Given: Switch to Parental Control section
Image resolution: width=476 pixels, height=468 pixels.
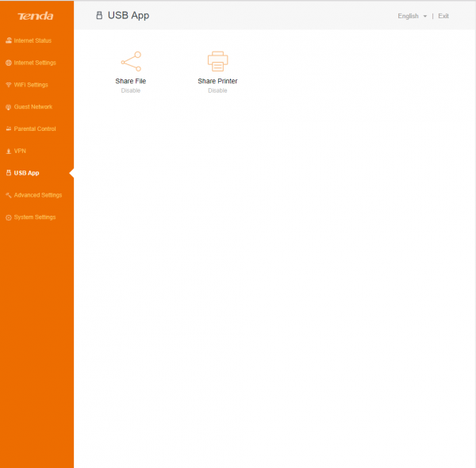Looking at the screenshot, I should pyautogui.click(x=35, y=129).
